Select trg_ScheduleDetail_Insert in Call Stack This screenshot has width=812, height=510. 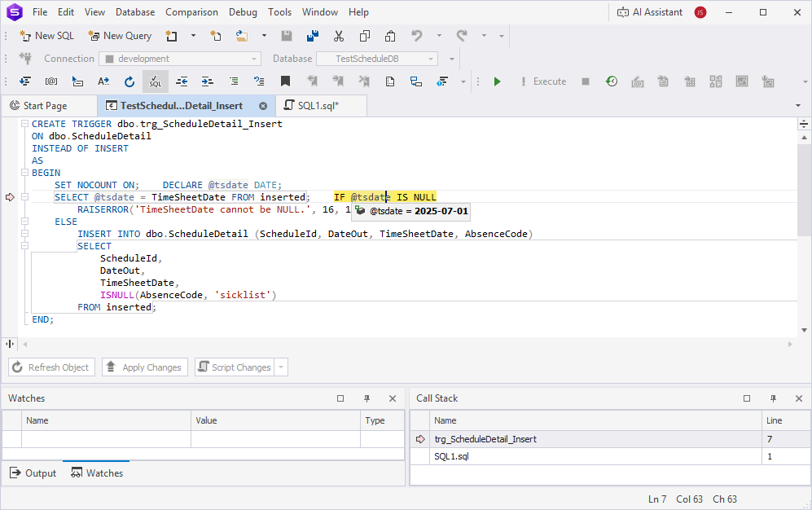pyautogui.click(x=485, y=439)
